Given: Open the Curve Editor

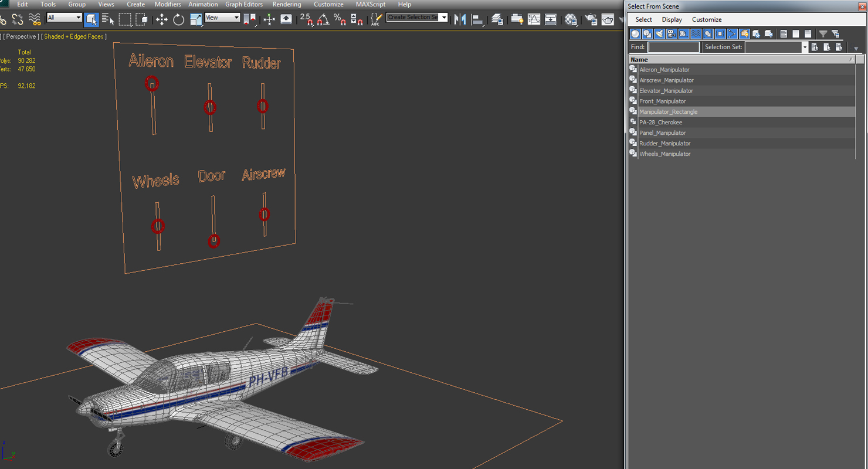Looking at the screenshot, I should pos(534,19).
